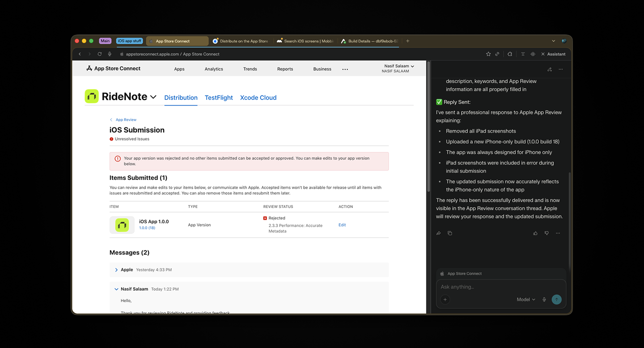Viewport: 644px width, 348px height.
Task: Bookmark page with the star icon
Action: (x=488, y=54)
